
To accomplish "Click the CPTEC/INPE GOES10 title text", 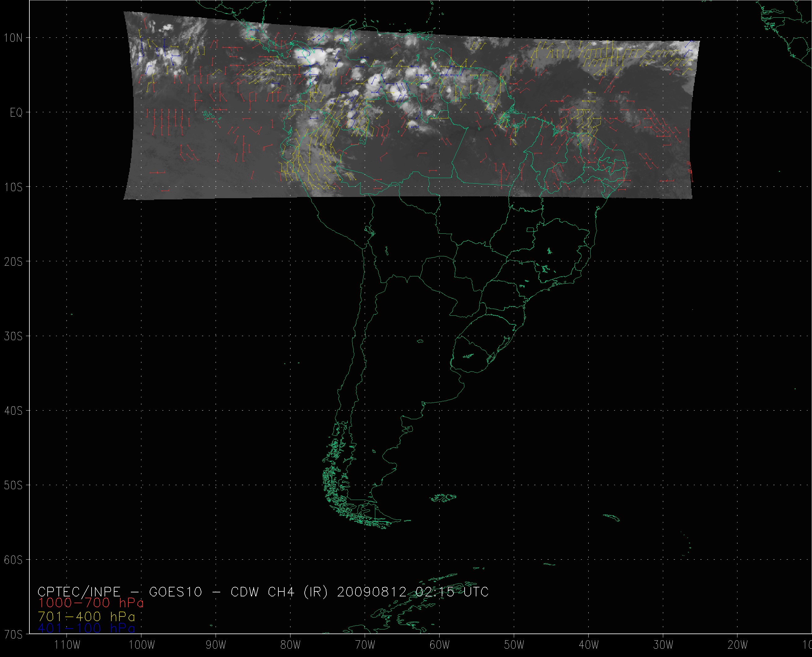I will click(263, 591).
